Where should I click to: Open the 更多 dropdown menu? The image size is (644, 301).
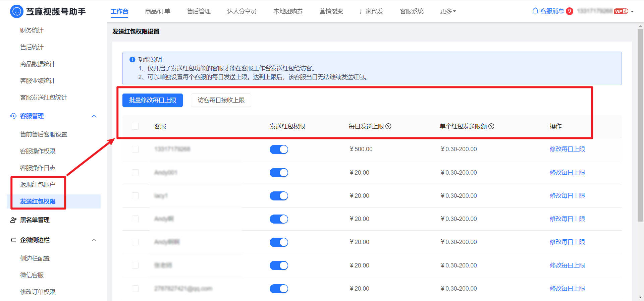coord(448,11)
